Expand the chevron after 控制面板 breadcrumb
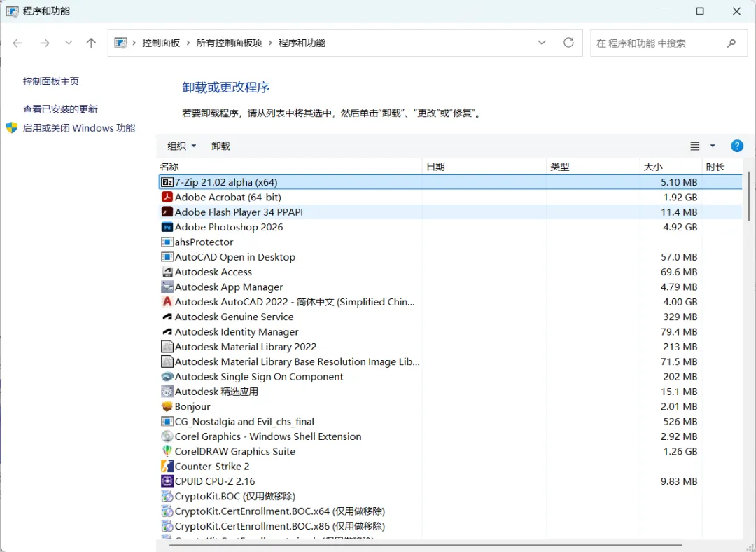The height and width of the screenshot is (552, 756). pyautogui.click(x=188, y=43)
